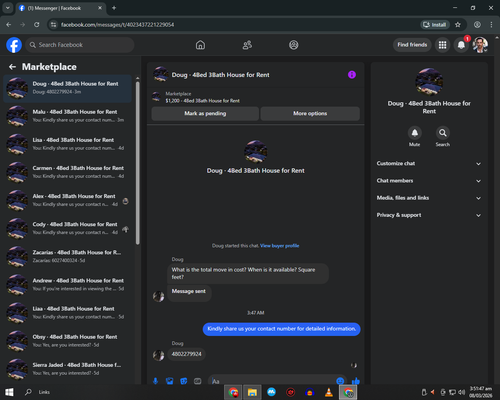This screenshot has height=400, width=500.
Task: Choose a sticker from the composer
Action: (184, 381)
